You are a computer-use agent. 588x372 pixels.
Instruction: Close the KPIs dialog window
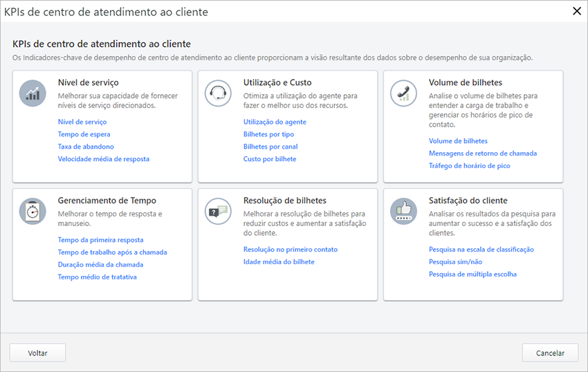tap(576, 11)
